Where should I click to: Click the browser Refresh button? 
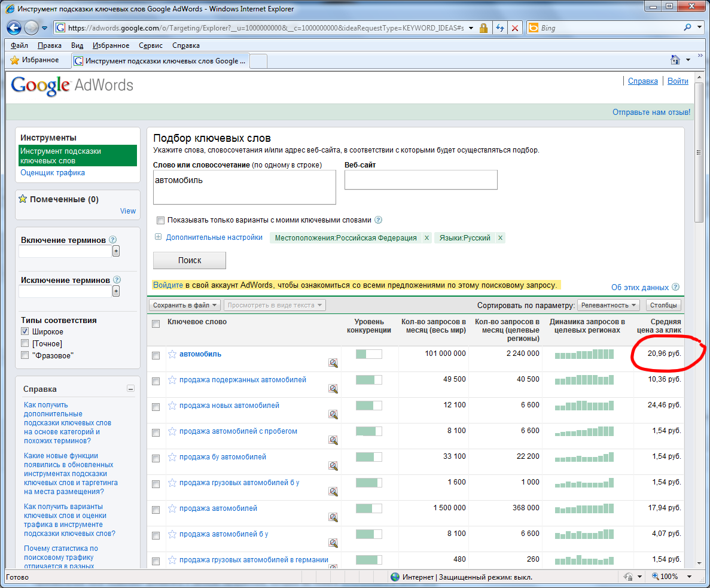[x=499, y=28]
